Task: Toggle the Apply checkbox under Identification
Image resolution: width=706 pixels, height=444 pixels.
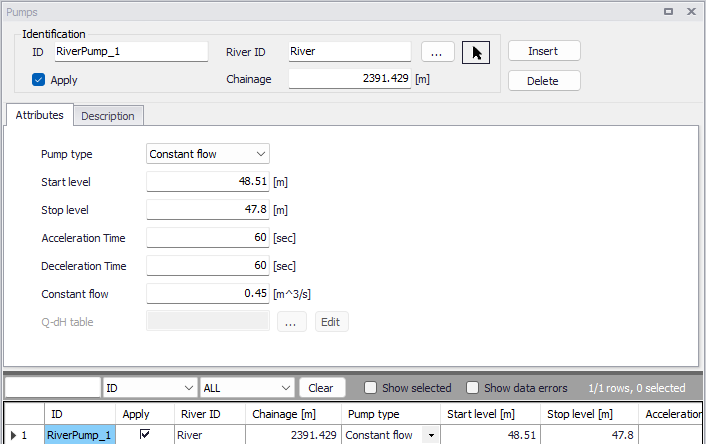Action: [x=38, y=80]
